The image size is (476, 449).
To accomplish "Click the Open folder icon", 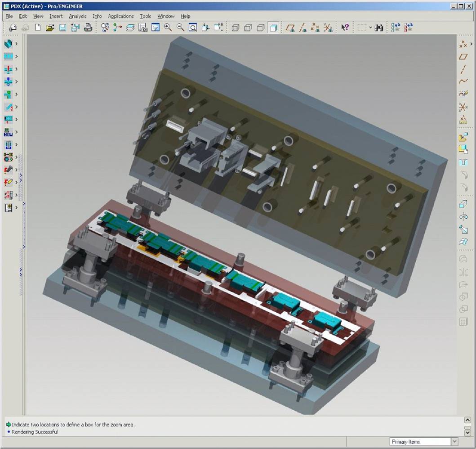I will click(50, 27).
